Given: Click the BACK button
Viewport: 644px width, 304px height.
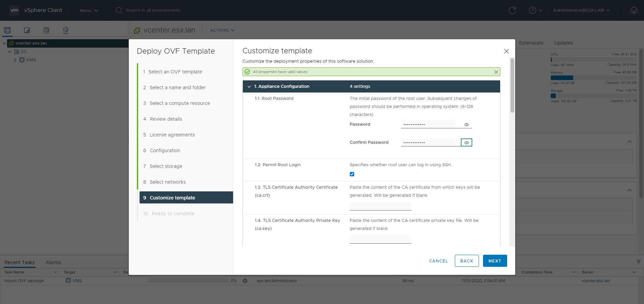Looking at the screenshot, I should [467, 261].
